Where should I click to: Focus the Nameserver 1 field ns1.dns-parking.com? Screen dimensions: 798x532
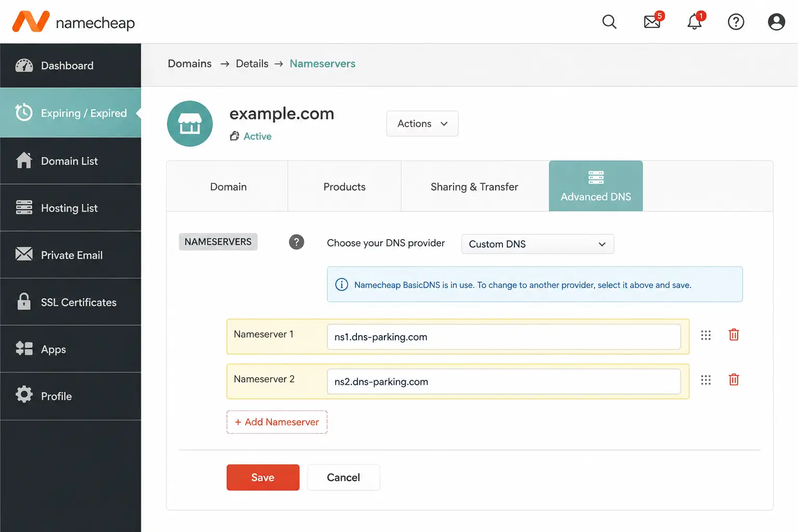click(504, 337)
